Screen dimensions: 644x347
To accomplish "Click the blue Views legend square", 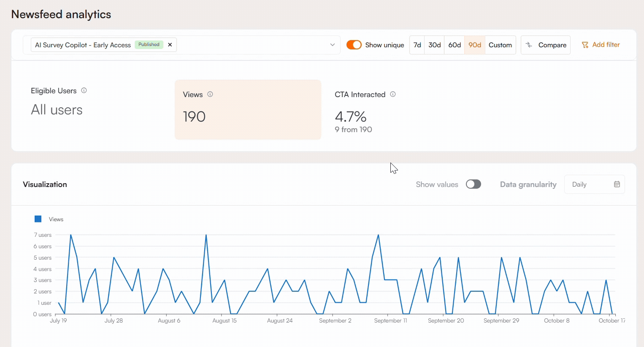I will coord(38,219).
